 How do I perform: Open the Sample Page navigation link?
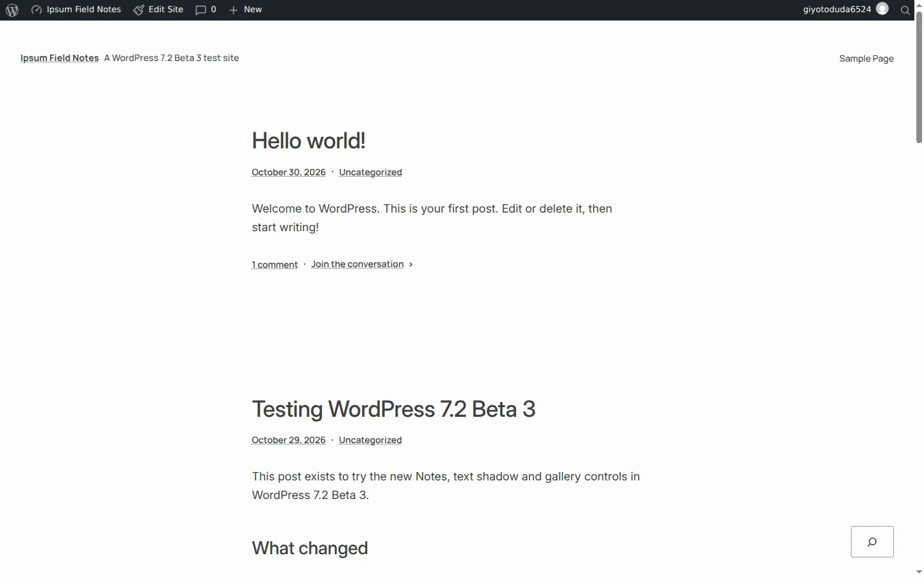coord(866,58)
